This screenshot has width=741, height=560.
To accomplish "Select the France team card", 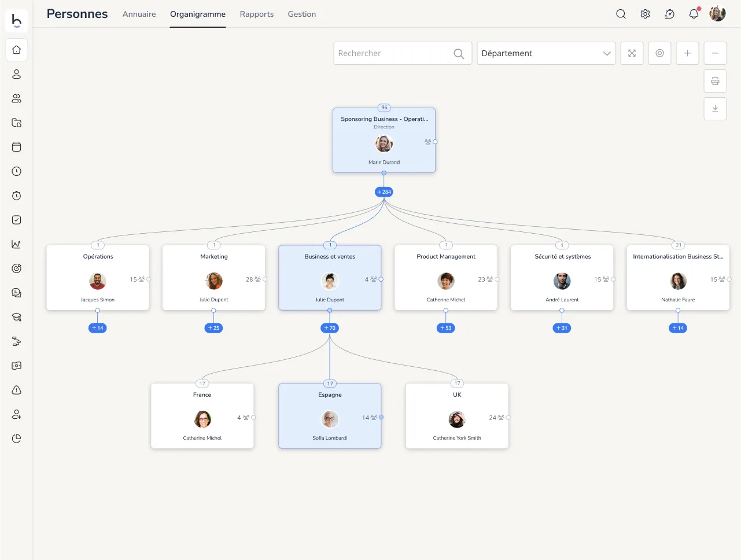I will tap(202, 416).
